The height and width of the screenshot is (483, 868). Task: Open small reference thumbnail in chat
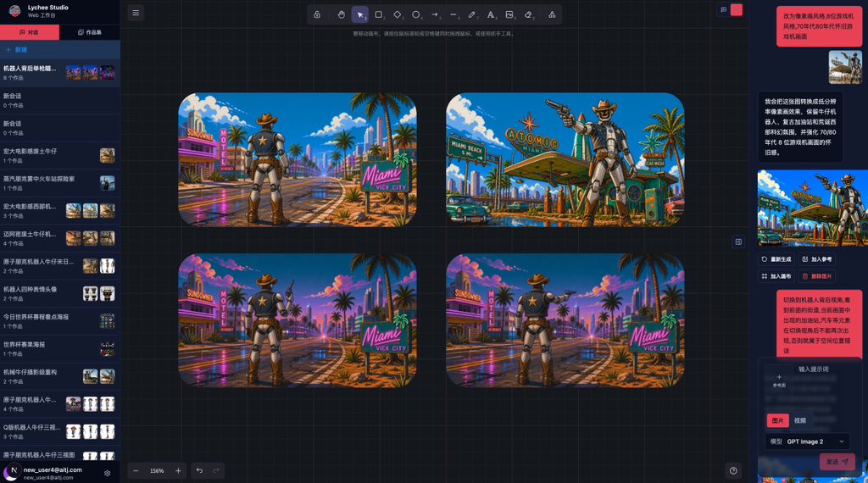845,68
